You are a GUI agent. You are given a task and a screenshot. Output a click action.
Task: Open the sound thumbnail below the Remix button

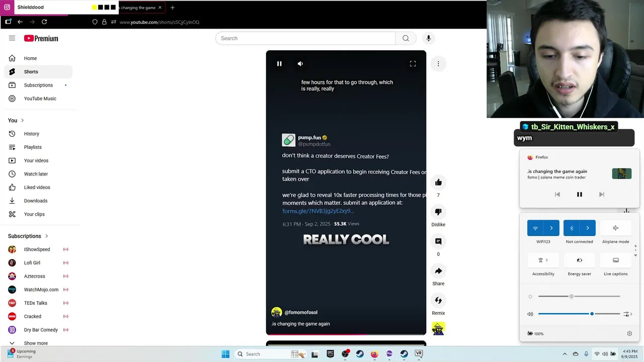pos(438,329)
